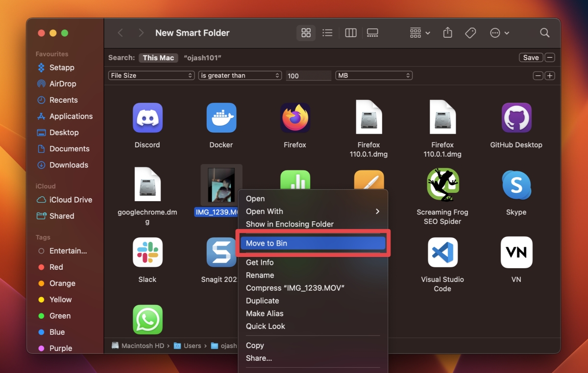
Task: Choose Get Info from the context menu
Action: 260,262
